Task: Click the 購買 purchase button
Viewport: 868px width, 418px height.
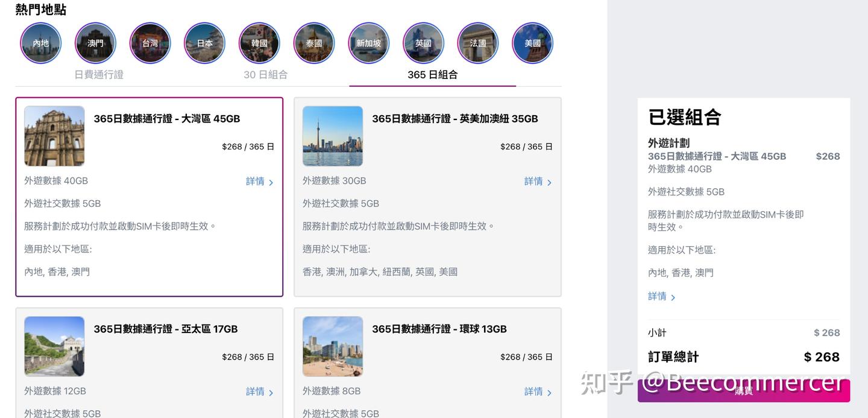Action: point(744,391)
